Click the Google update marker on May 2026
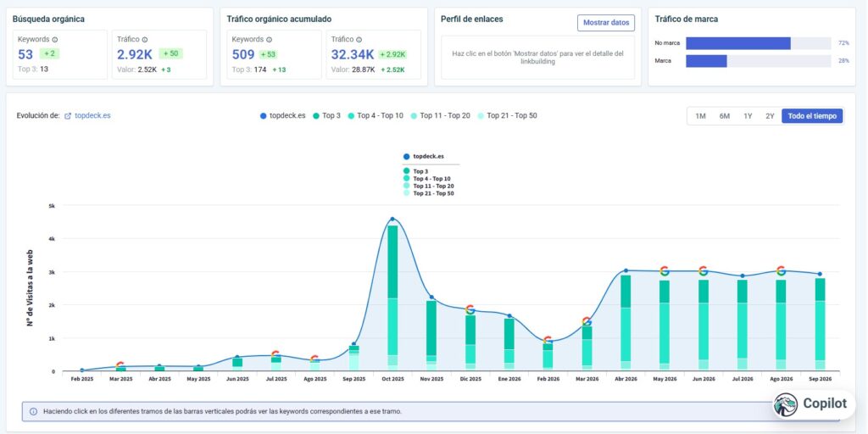The image size is (868, 434). [665, 271]
